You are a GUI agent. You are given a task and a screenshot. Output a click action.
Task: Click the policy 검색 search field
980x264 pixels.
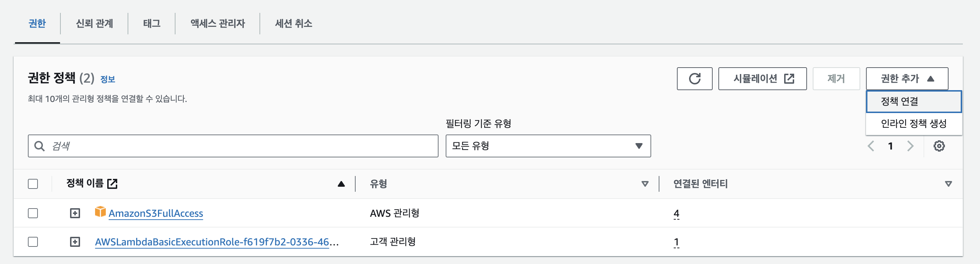(233, 146)
